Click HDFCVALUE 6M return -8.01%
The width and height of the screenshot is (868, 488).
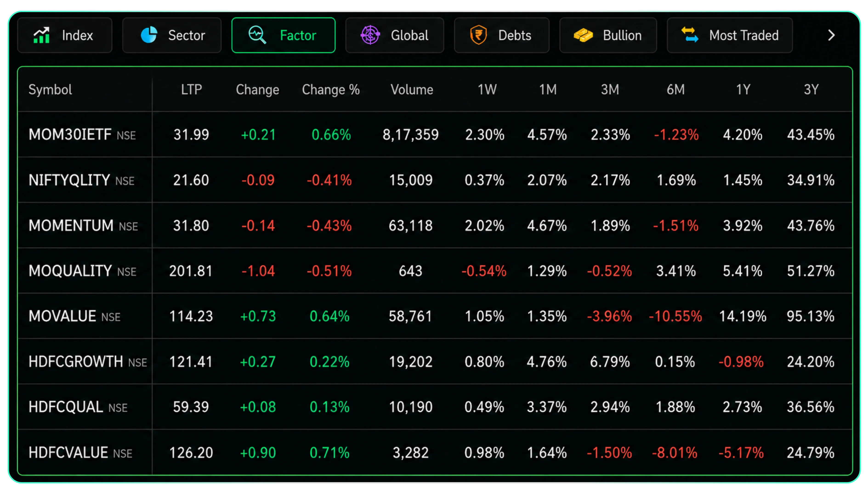click(x=675, y=453)
